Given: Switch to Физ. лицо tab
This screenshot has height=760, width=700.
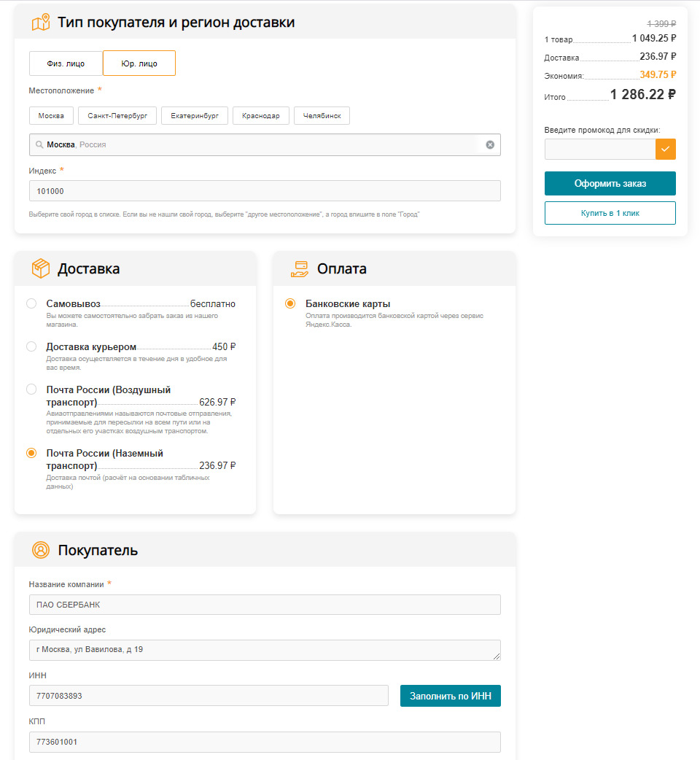Looking at the screenshot, I should pyautogui.click(x=66, y=63).
